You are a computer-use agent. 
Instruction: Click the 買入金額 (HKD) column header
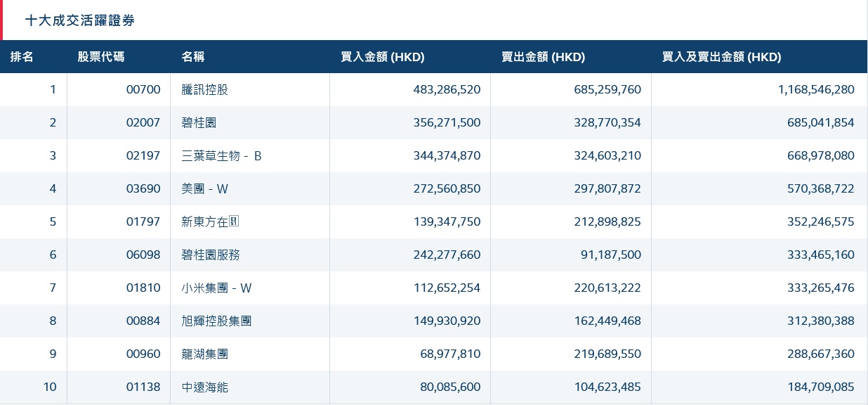pyautogui.click(x=383, y=57)
